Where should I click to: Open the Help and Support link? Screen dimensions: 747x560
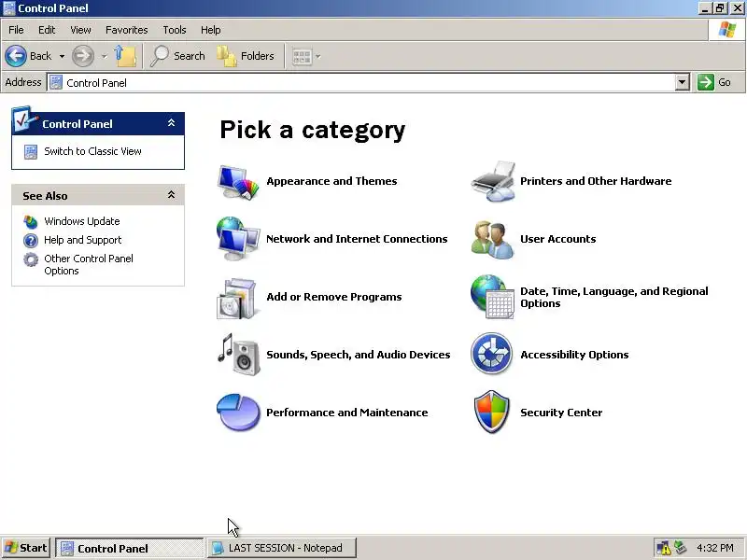(83, 240)
